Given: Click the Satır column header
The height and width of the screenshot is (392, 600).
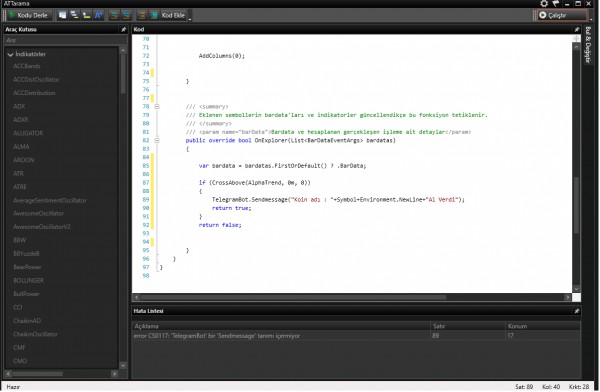Looking at the screenshot, I should coord(468,326).
